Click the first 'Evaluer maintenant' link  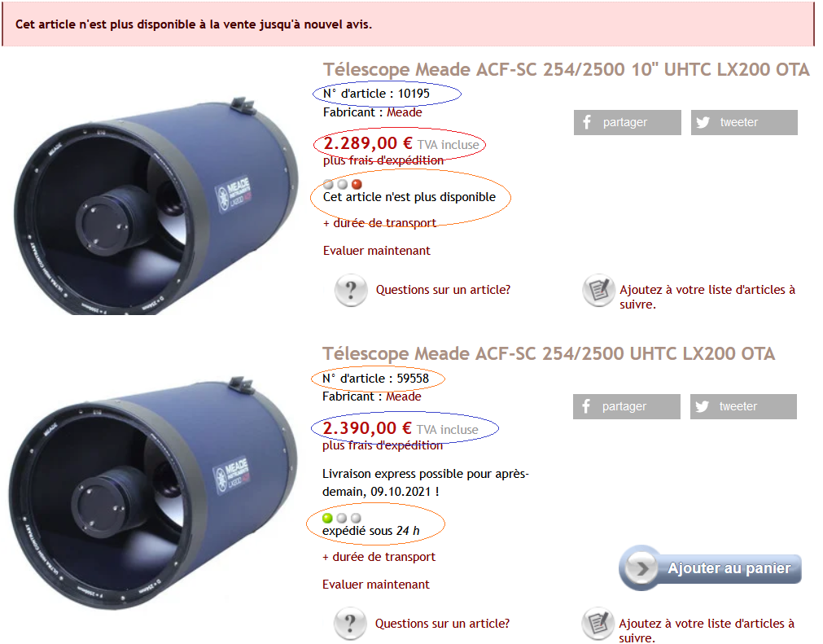coord(376,251)
